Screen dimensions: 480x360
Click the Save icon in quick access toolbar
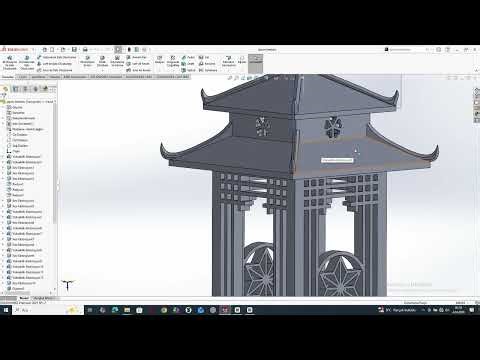[x=74, y=50]
